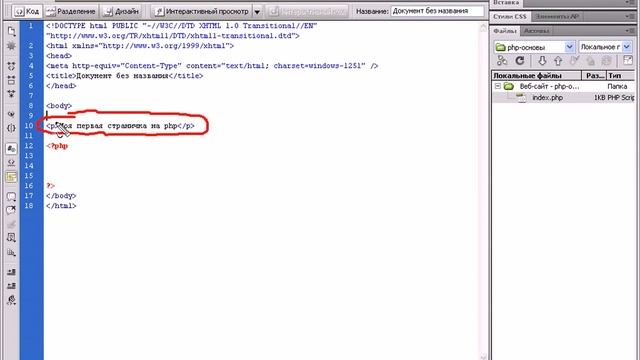
Task: Open the Recent Snippets icon
Action: tap(11, 238)
